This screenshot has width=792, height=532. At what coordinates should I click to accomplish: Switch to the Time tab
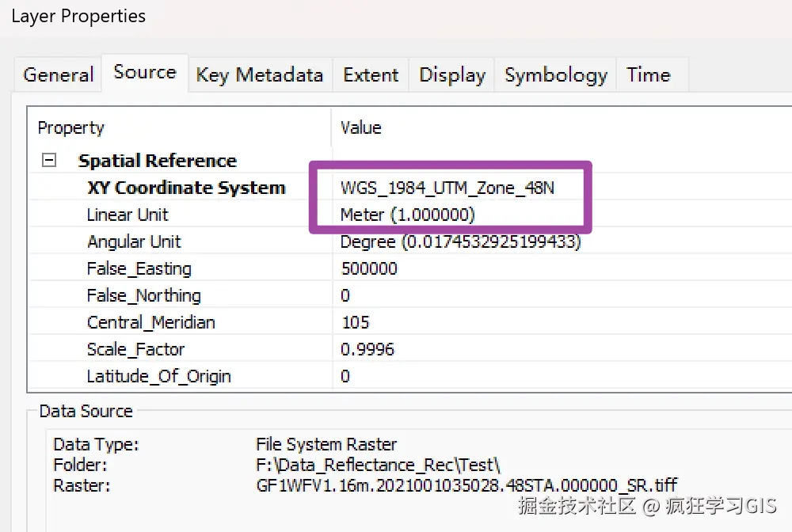649,75
